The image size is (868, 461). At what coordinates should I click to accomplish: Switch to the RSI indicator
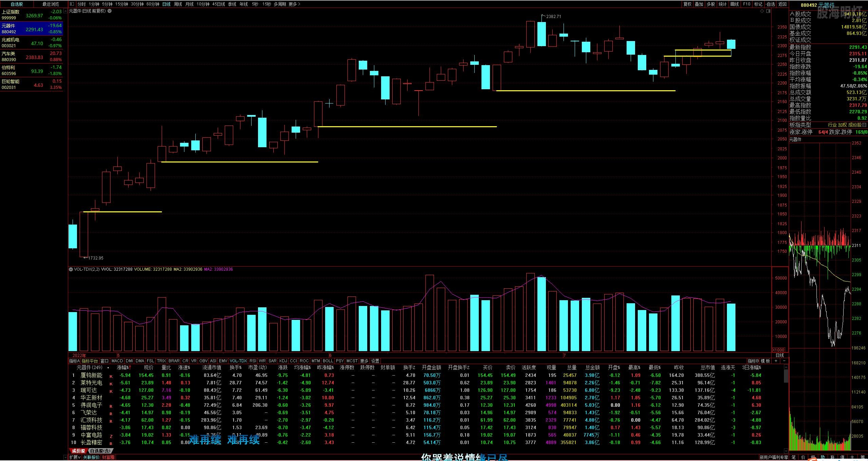click(253, 361)
